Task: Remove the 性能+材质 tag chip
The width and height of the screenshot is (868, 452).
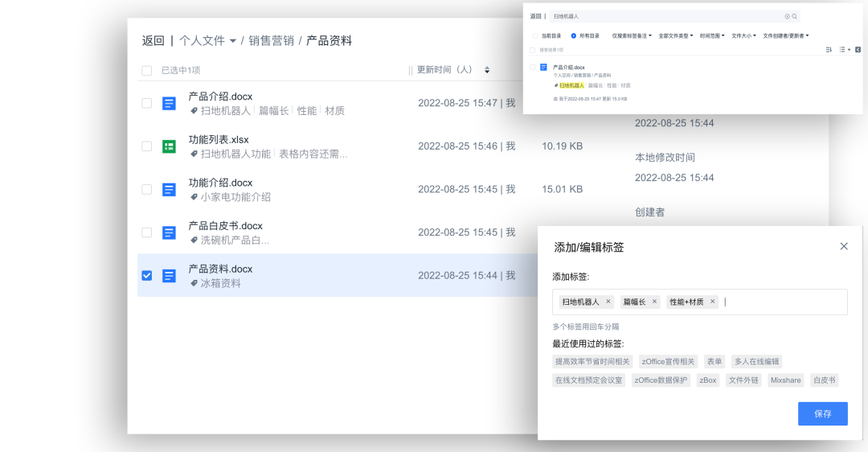Action: pyautogui.click(x=712, y=302)
